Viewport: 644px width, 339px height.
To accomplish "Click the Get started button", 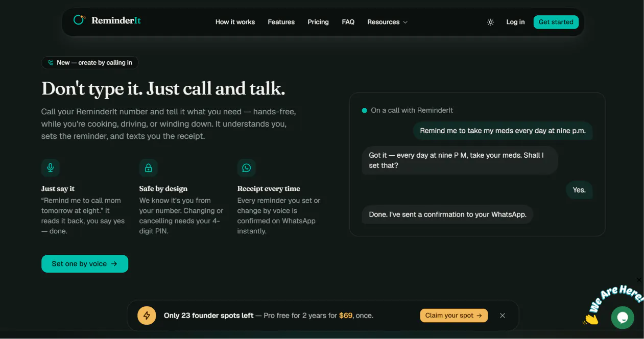I will [x=556, y=22].
